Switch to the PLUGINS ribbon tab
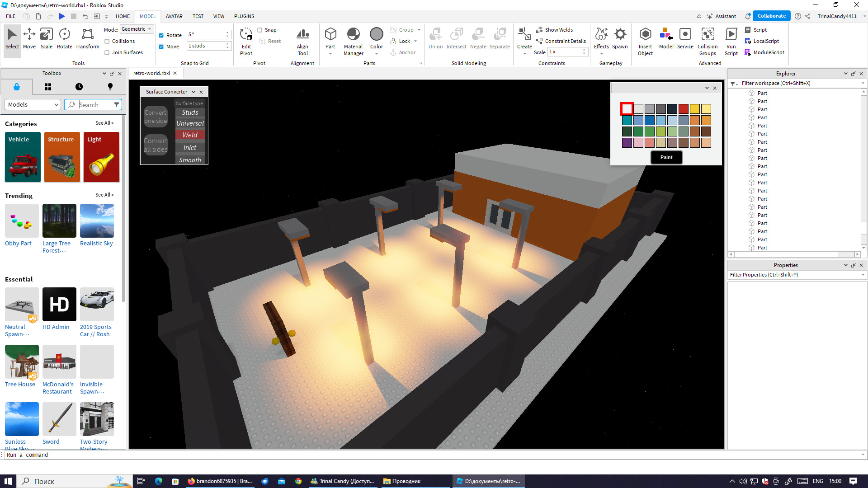 tap(244, 16)
